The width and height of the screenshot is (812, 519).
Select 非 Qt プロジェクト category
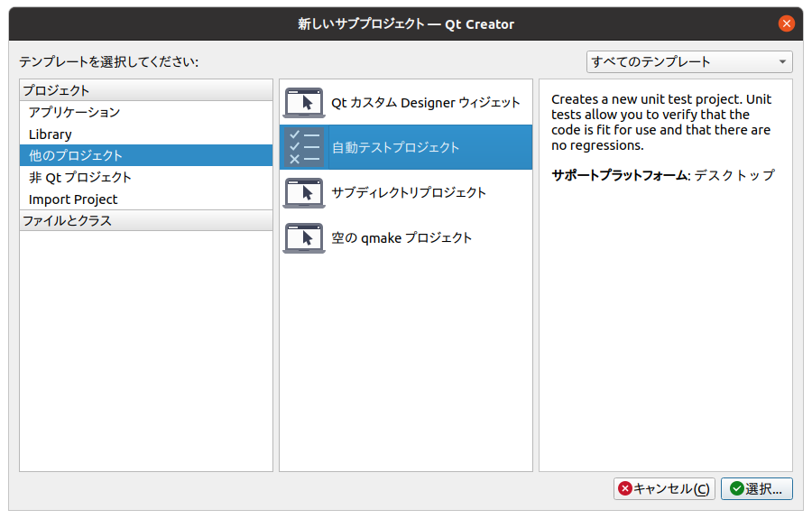[146, 177]
